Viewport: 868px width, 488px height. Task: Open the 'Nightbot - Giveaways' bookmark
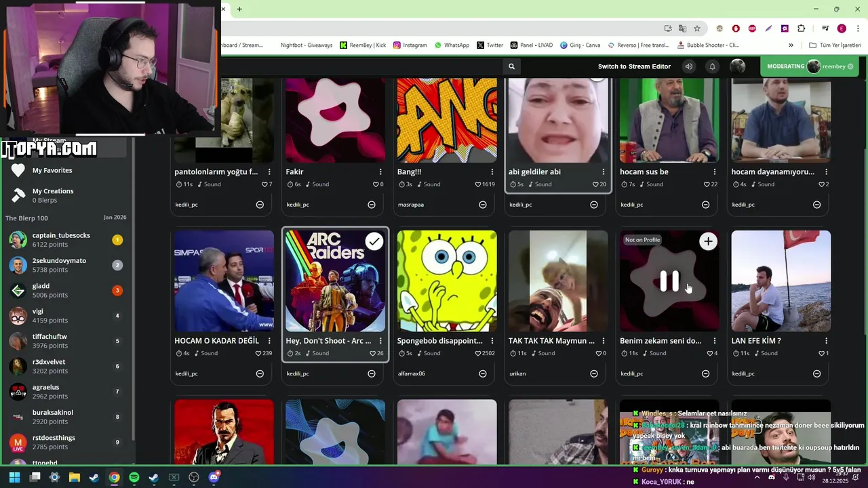(x=307, y=45)
